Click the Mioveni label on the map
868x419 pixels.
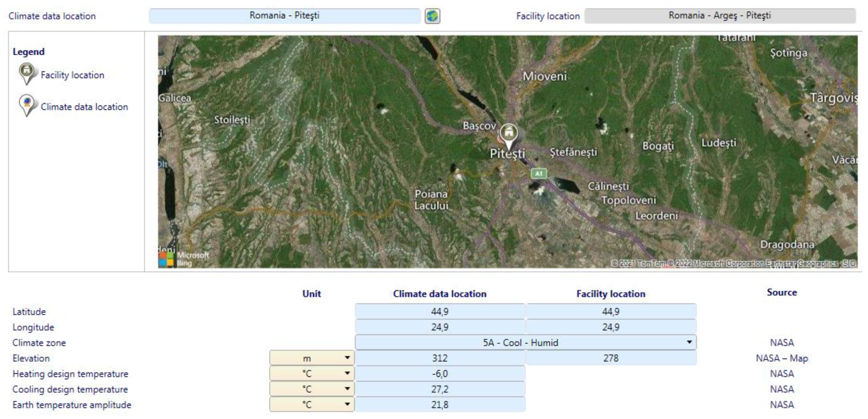[x=544, y=76]
